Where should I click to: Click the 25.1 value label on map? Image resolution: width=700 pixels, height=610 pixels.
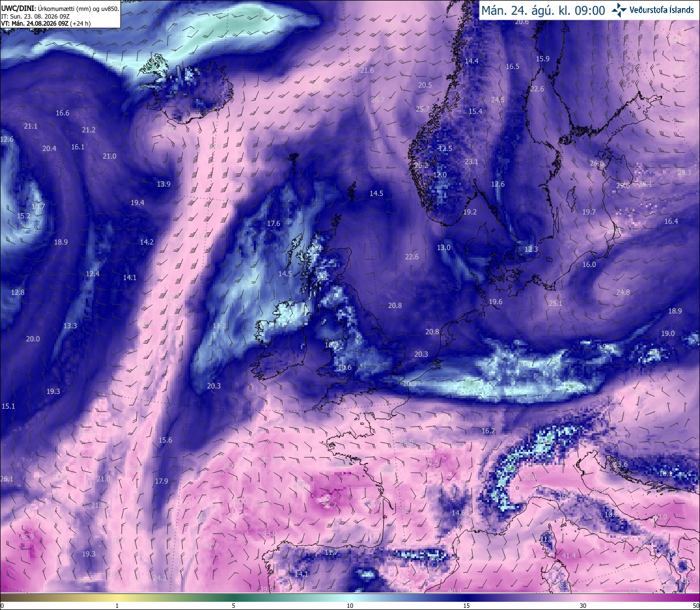556,303
